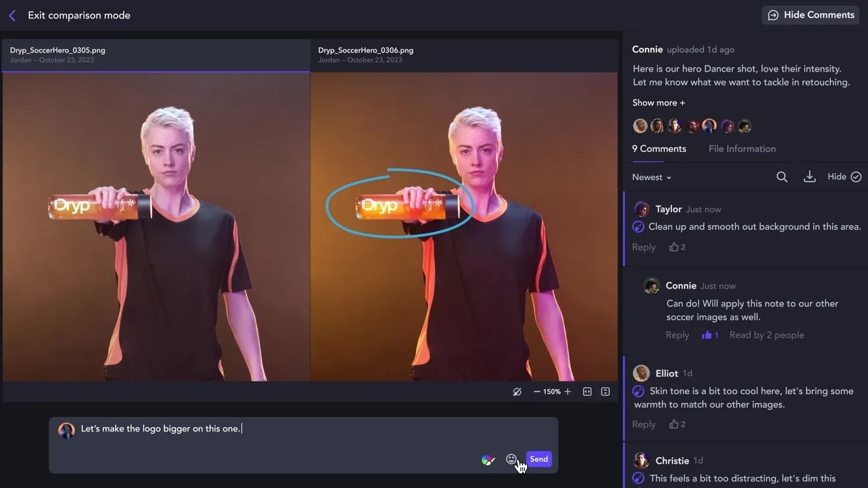This screenshot has height=488, width=868.
Task: Select Elliot's comment text about skin tone
Action: point(744,398)
